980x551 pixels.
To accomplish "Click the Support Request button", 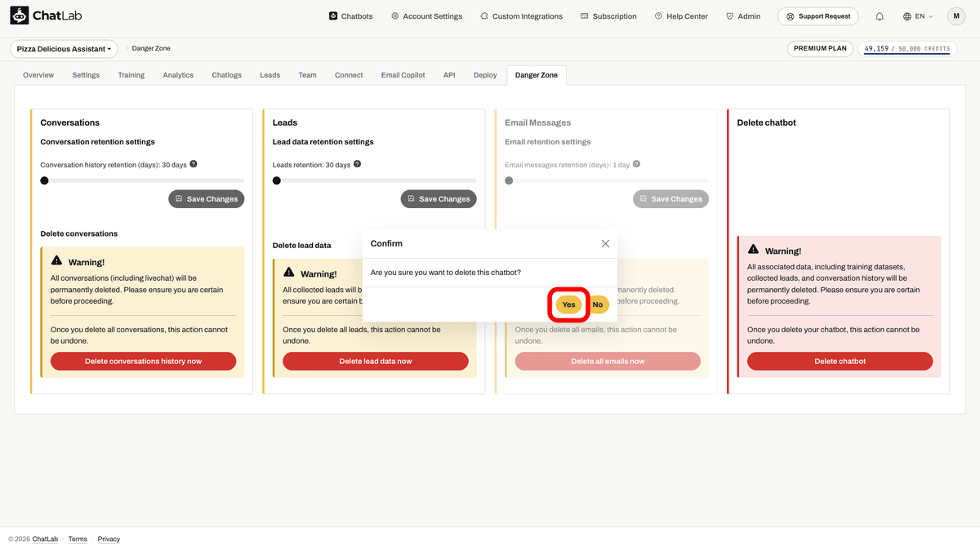I will click(x=819, y=16).
